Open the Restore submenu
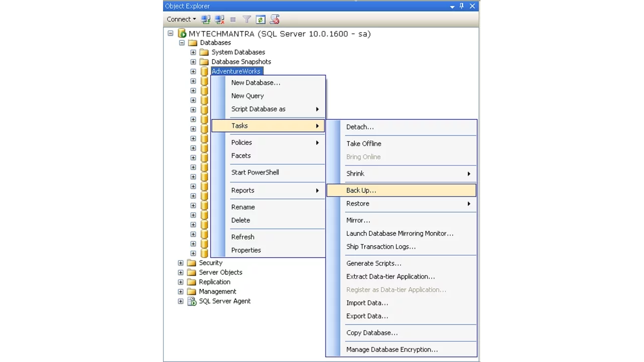 click(401, 203)
